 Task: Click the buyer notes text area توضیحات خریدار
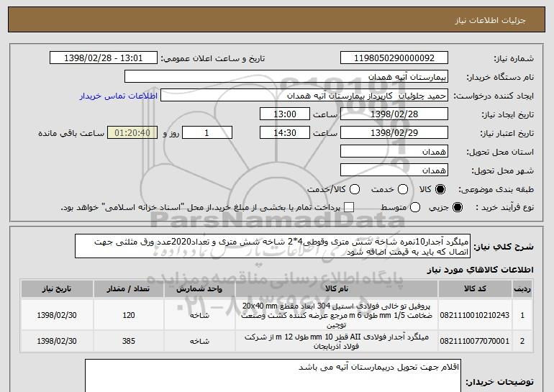pos(273,375)
